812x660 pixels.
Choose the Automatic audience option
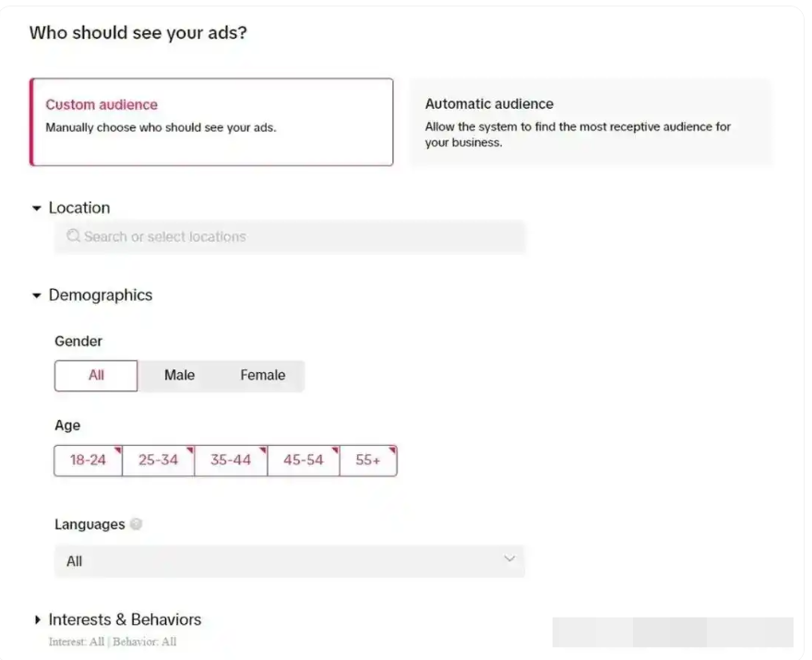point(590,122)
